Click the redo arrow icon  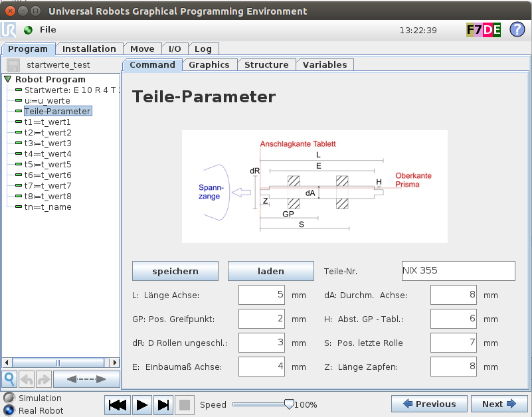(44, 379)
